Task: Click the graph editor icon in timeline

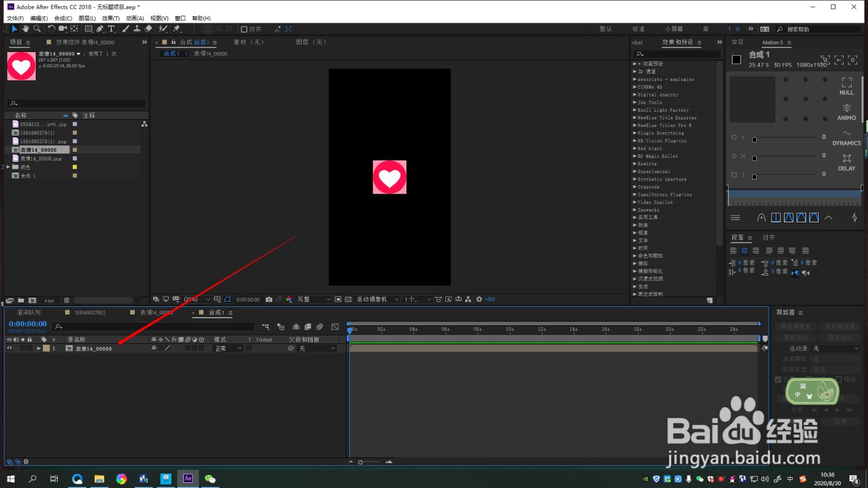Action: point(335,327)
